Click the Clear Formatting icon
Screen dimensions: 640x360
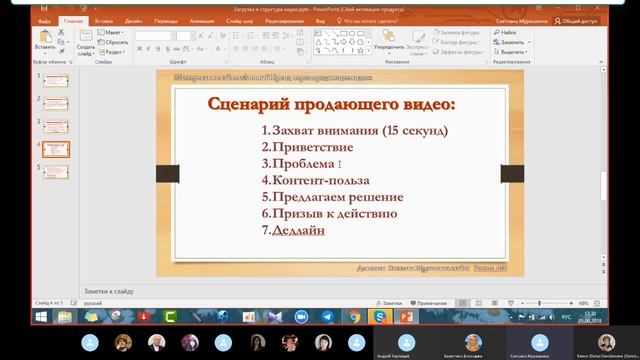coord(223,36)
